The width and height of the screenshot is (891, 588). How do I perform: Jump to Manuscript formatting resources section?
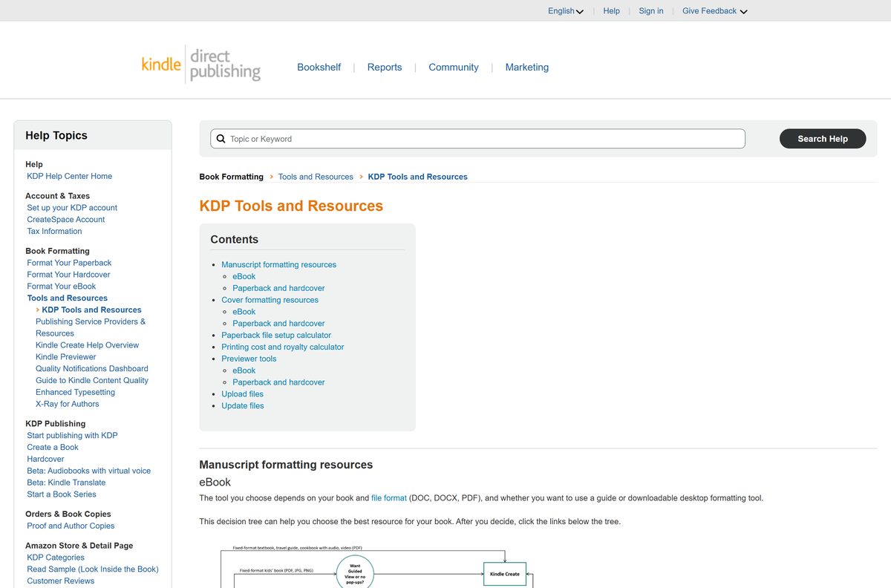click(278, 265)
